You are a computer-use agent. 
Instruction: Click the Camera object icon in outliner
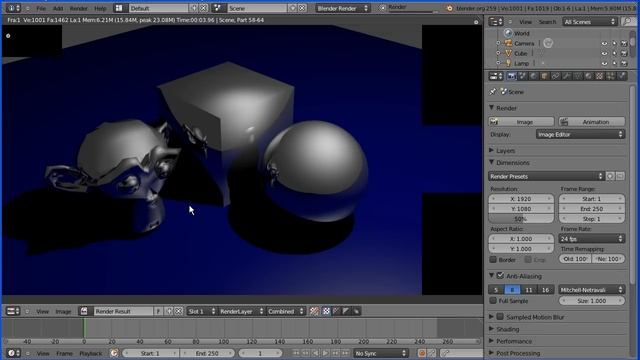[x=508, y=43]
